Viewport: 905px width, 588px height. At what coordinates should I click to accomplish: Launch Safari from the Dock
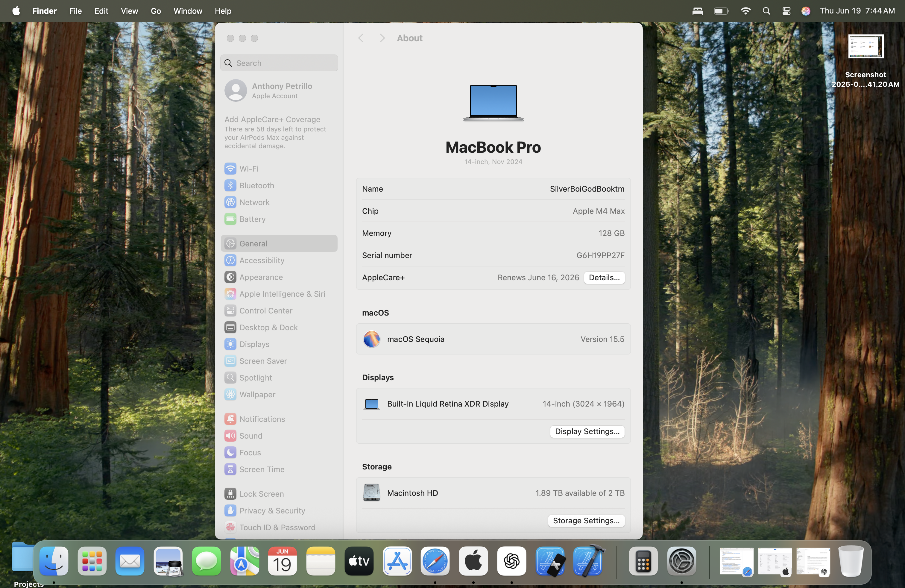pyautogui.click(x=435, y=561)
